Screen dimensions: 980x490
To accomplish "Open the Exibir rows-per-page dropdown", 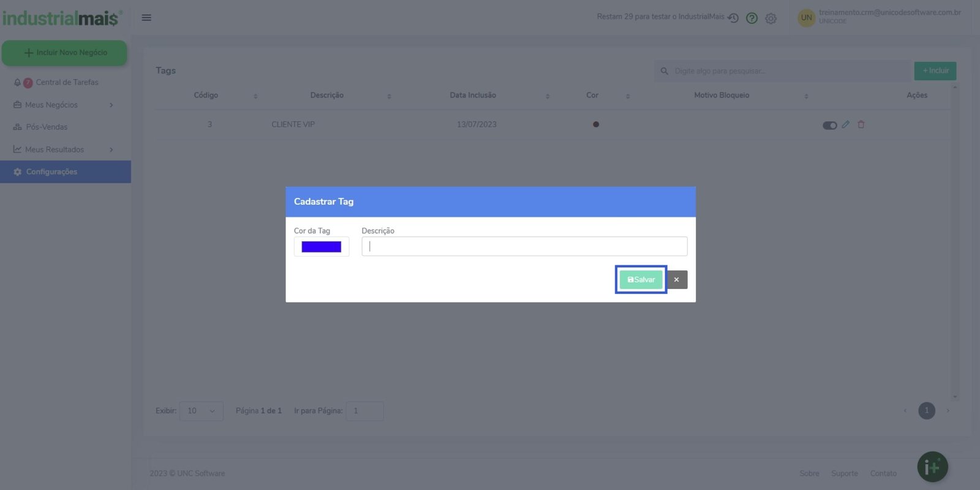I will coord(201,411).
